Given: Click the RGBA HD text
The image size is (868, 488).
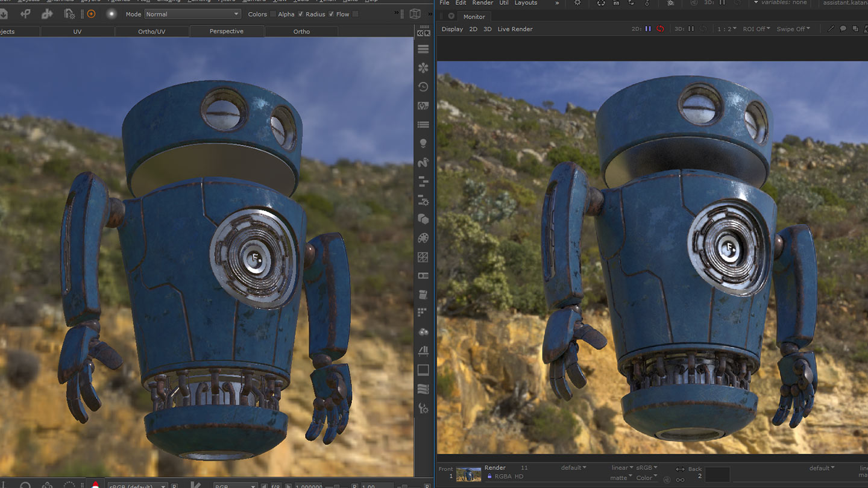Looking at the screenshot, I should (509, 477).
